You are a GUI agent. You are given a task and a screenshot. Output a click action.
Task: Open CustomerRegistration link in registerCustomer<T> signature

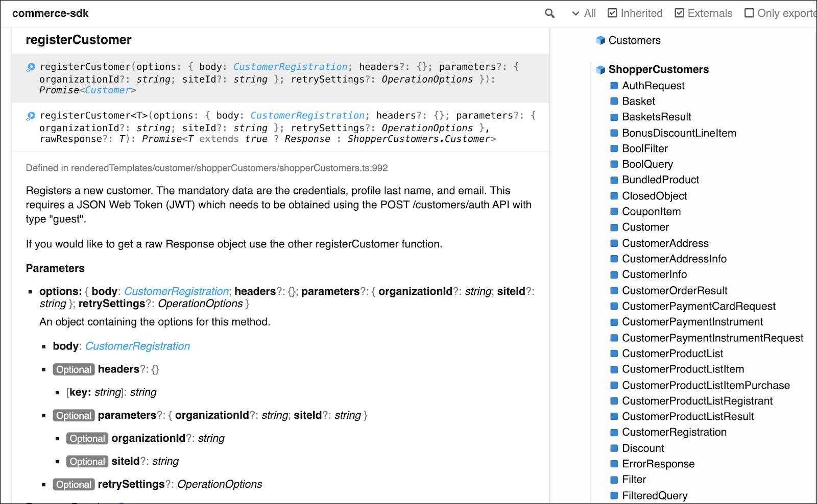click(x=307, y=116)
